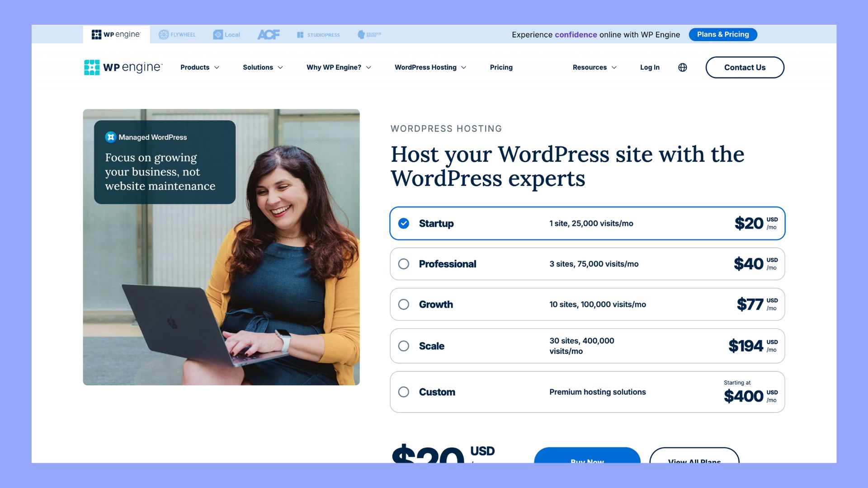Click the globe/language selector icon
Image resolution: width=868 pixels, height=488 pixels.
(683, 67)
